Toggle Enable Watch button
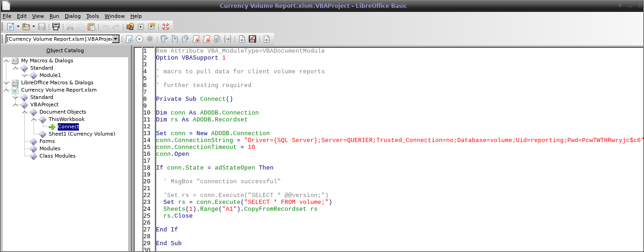 coord(217,39)
